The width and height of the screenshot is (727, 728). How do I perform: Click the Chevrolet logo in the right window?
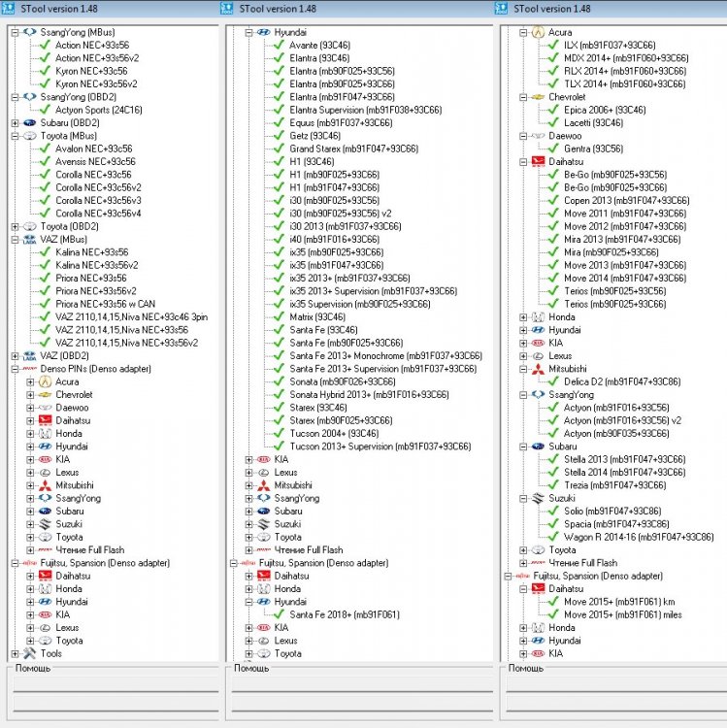(538, 97)
